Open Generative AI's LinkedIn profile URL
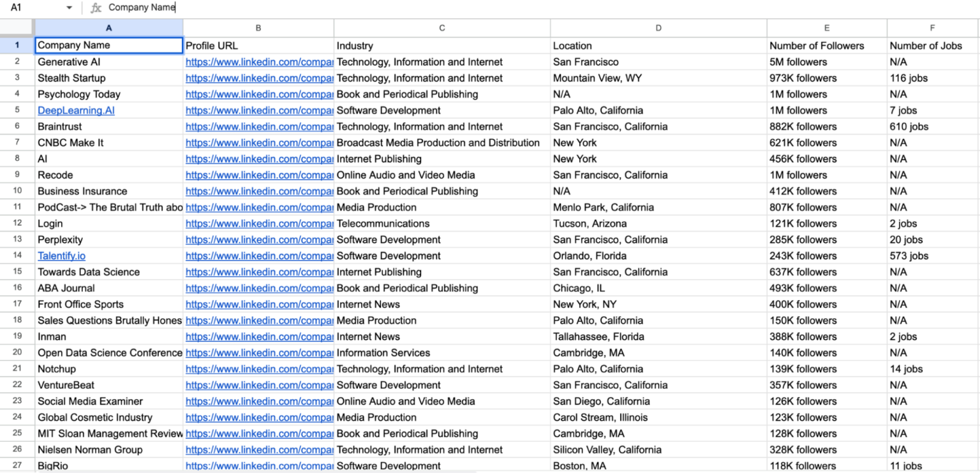The width and height of the screenshot is (980, 473). pyautogui.click(x=259, y=62)
